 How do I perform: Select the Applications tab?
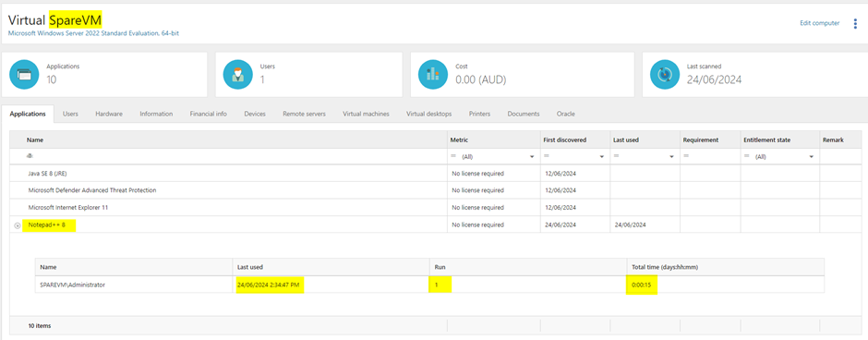(x=28, y=114)
